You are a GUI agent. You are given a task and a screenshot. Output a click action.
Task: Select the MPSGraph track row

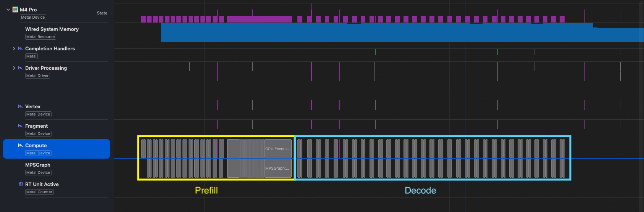click(x=56, y=168)
